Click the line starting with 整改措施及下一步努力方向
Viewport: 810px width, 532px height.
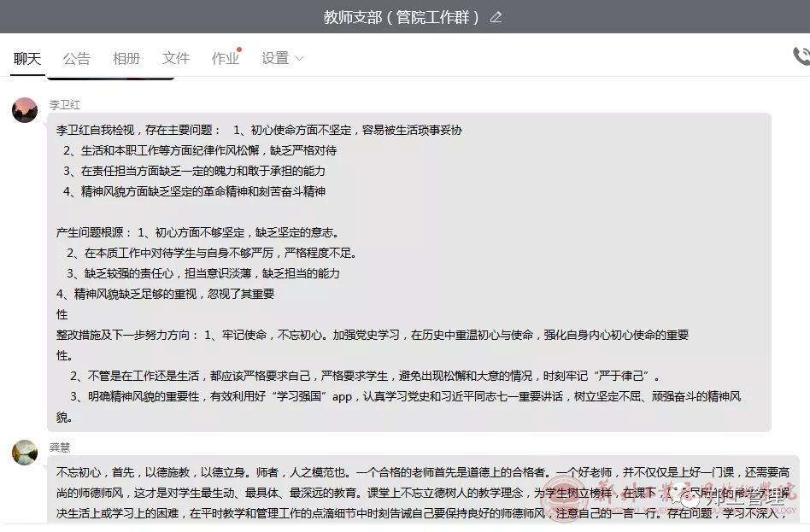(373, 335)
